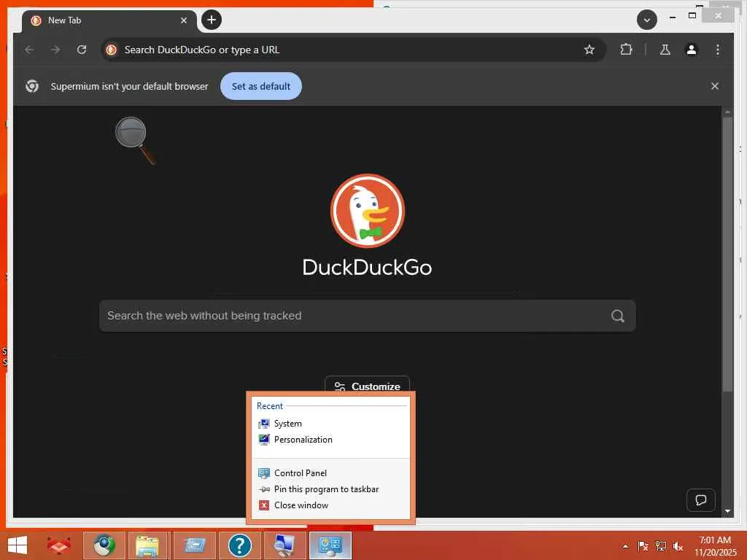
Task: Click the muted volume tray icon
Action: click(x=678, y=546)
